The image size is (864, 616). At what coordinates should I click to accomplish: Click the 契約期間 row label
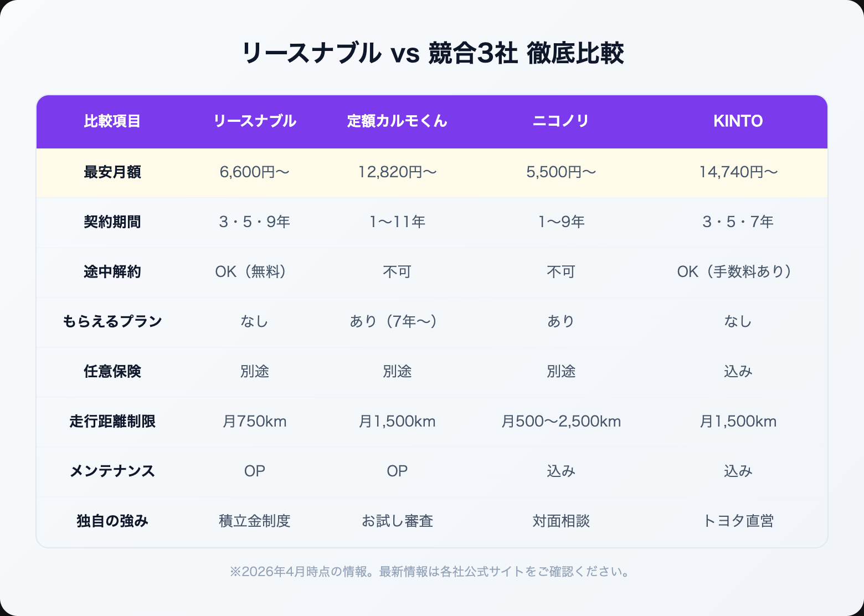112,222
